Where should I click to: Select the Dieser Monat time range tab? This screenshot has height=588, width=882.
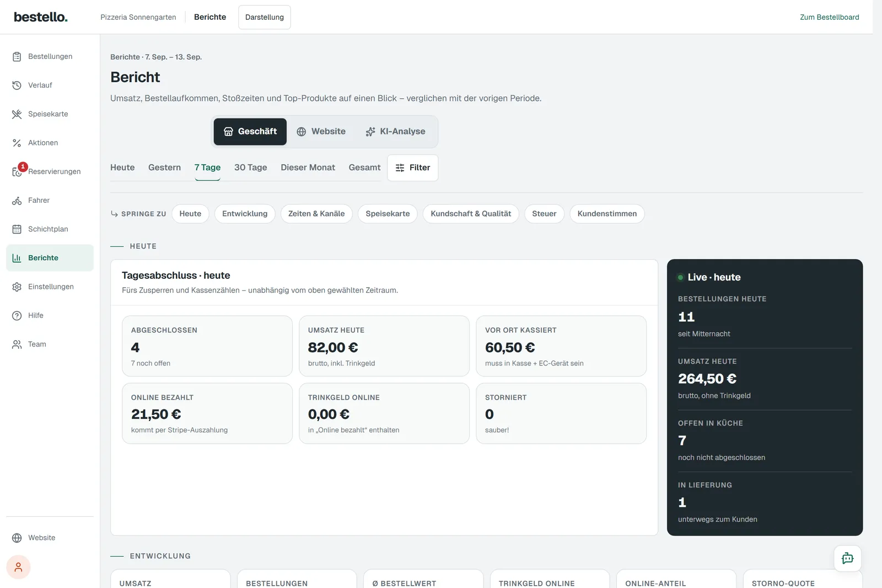[308, 168]
